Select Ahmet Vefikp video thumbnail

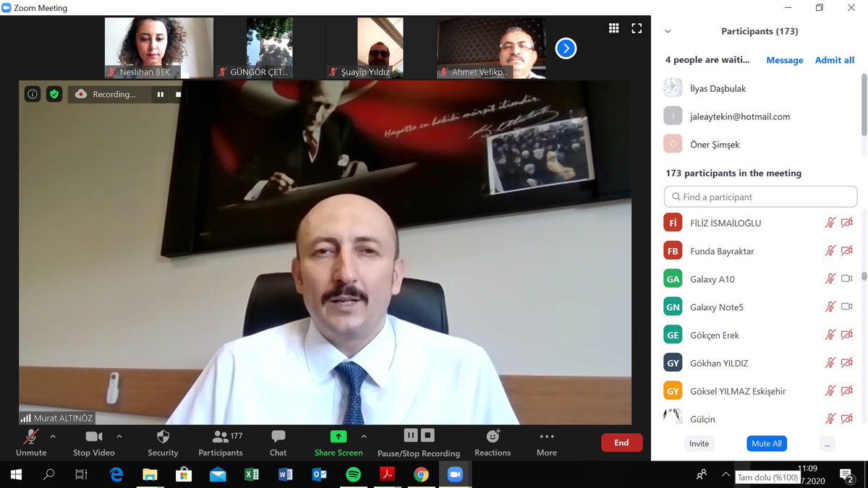click(491, 48)
